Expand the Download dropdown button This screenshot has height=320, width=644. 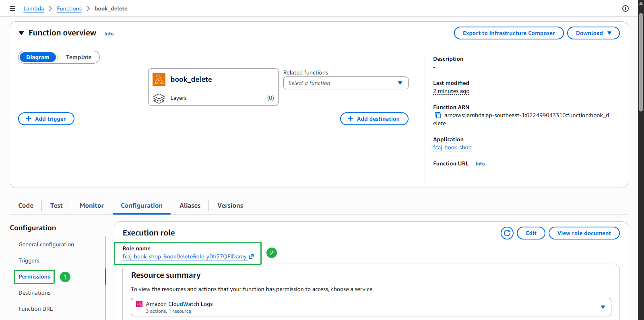tap(593, 33)
